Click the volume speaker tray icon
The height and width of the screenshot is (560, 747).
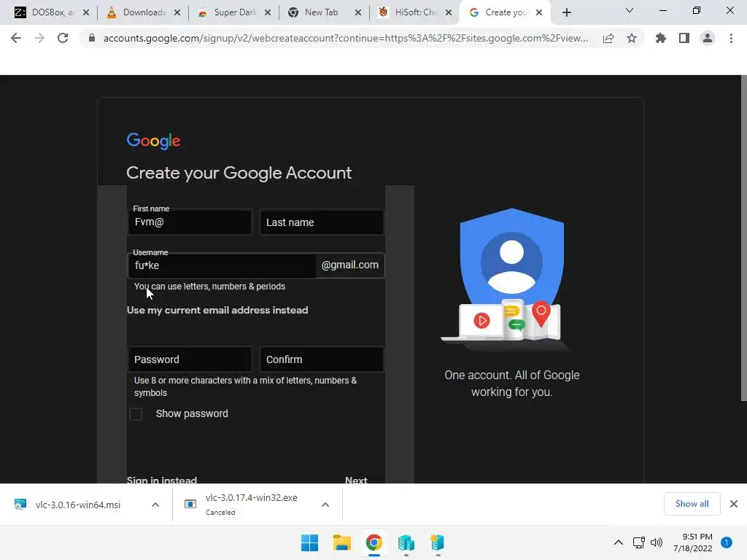pos(657,542)
